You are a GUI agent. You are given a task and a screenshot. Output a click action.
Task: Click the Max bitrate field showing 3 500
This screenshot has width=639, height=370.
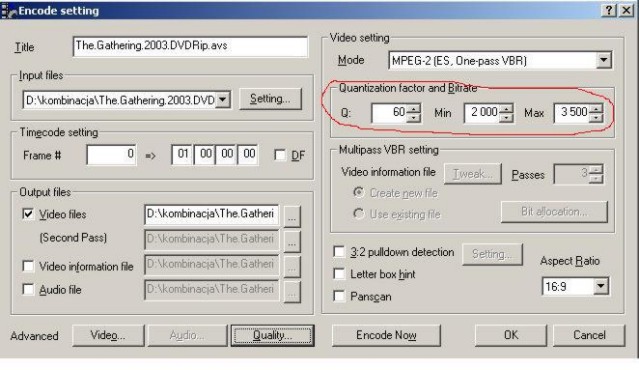tap(572, 113)
